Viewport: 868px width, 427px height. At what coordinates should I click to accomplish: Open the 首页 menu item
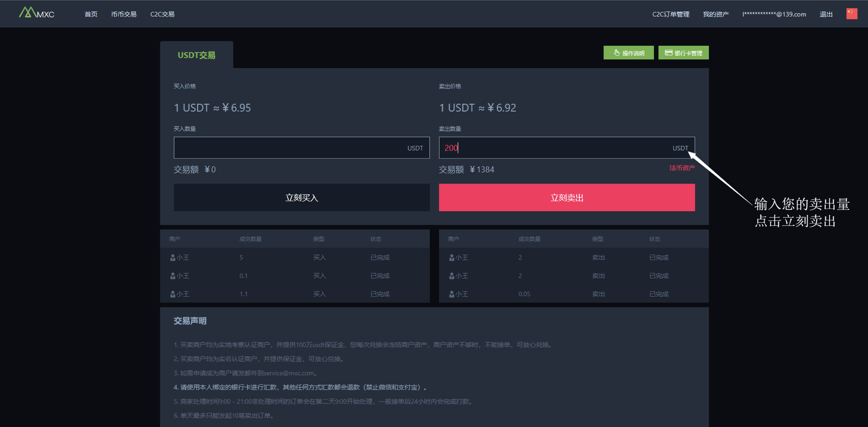pyautogui.click(x=91, y=14)
